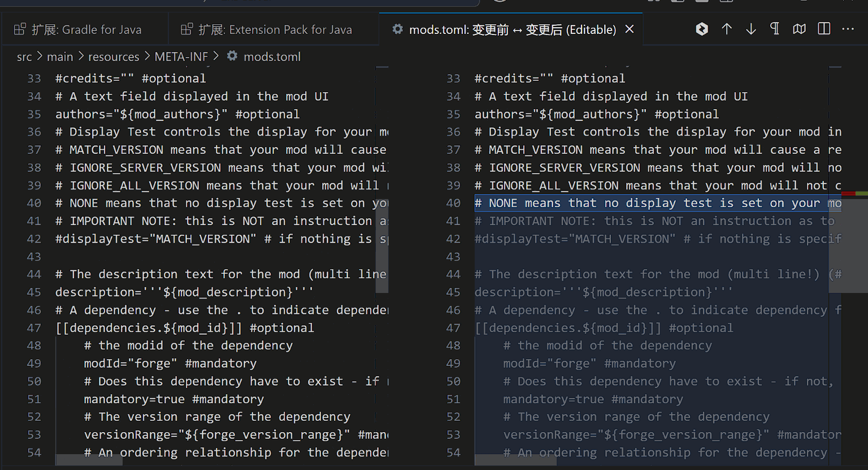This screenshot has width=868, height=470.
Task: Click the left pane's horizontal scrollbar thumb
Action: coord(89,460)
